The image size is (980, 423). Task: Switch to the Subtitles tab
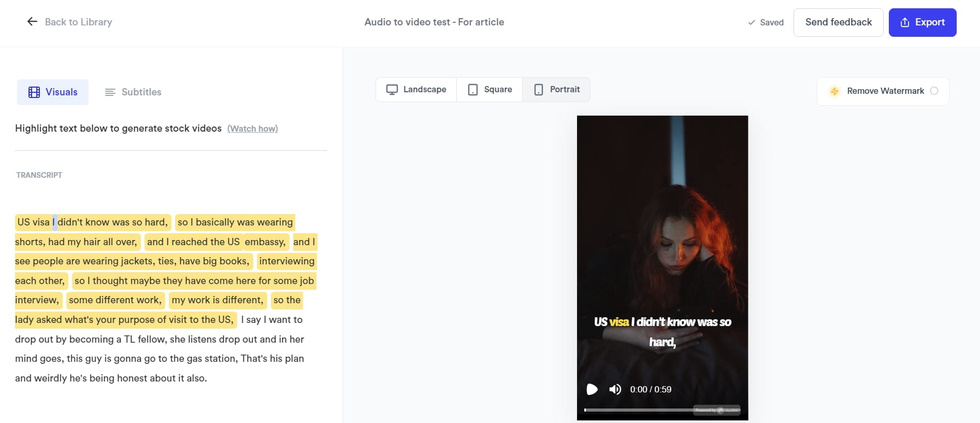(x=133, y=92)
